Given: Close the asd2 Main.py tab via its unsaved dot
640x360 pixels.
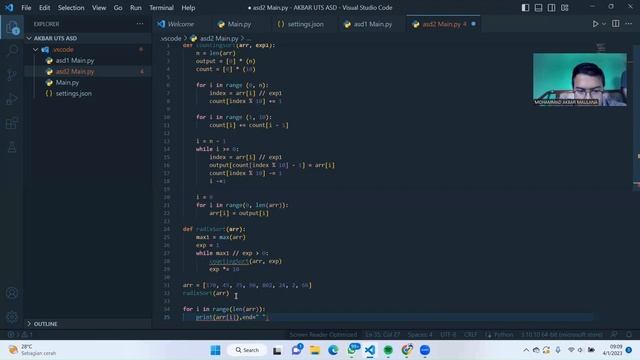Looking at the screenshot, I should point(473,24).
